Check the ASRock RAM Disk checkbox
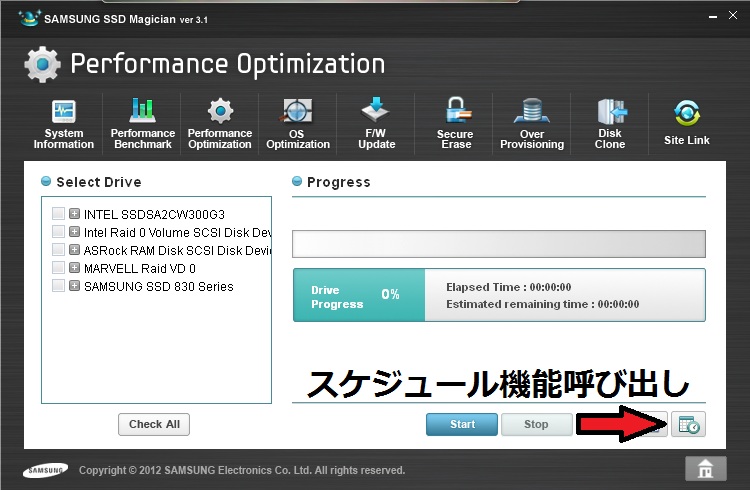Image resolution: width=750 pixels, height=490 pixels. [58, 249]
